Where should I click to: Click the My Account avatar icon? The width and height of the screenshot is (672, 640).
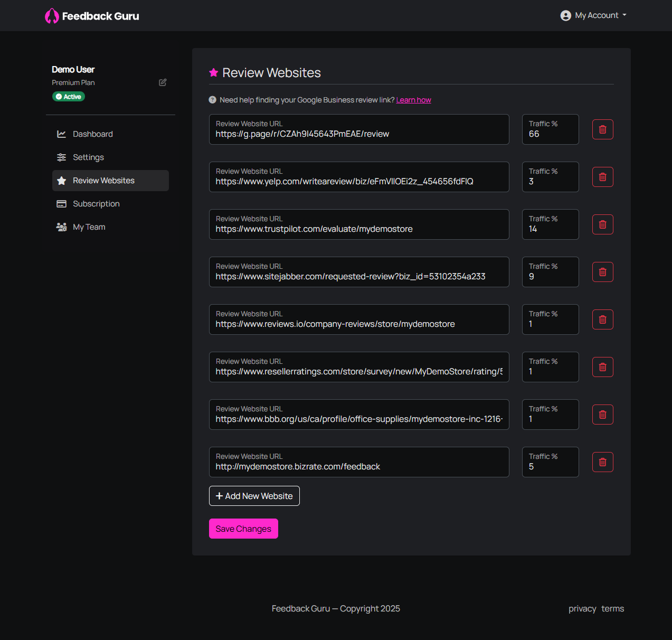(566, 15)
